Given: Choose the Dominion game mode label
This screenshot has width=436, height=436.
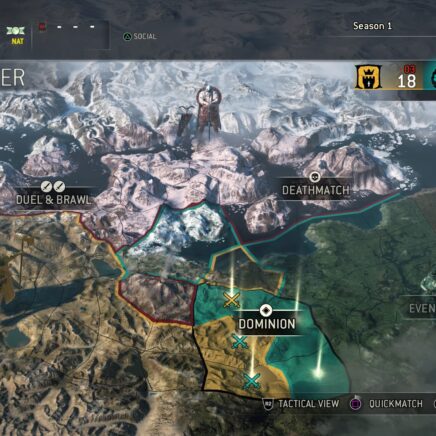Looking at the screenshot, I should (267, 324).
